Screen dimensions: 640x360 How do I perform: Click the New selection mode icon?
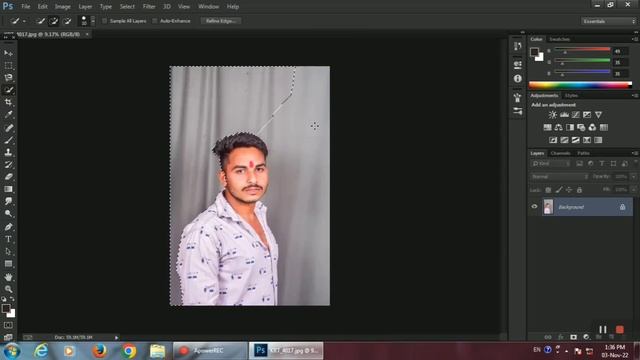(x=40, y=21)
